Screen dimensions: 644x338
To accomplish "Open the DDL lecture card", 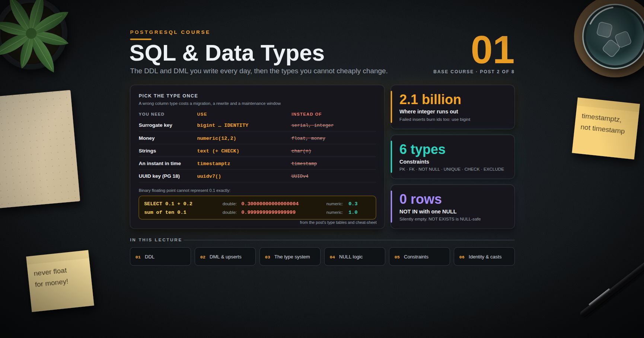I will pyautogui.click(x=160, y=257).
